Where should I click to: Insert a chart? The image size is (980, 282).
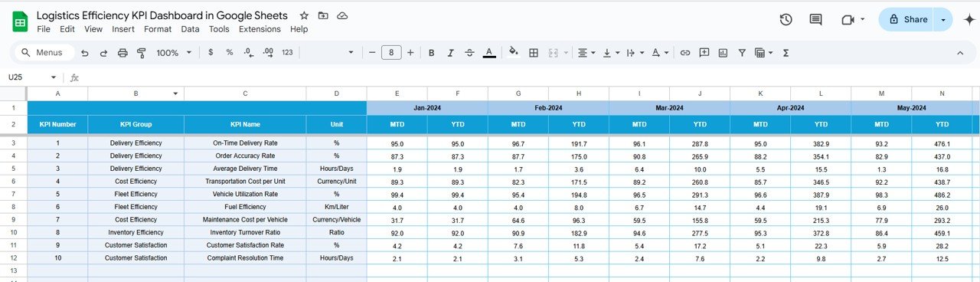pos(723,53)
